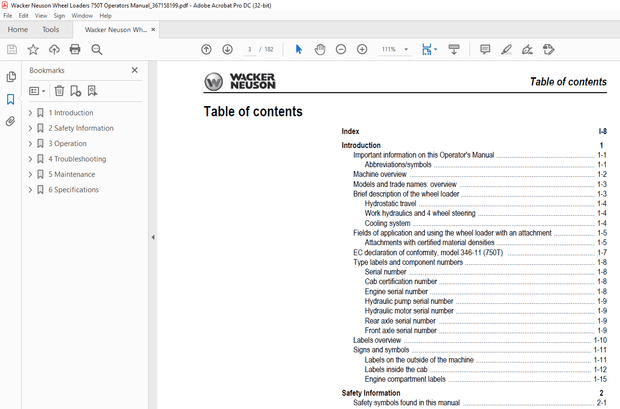620x409 pixels.
Task: Click the page number input field
Action: coord(250,49)
